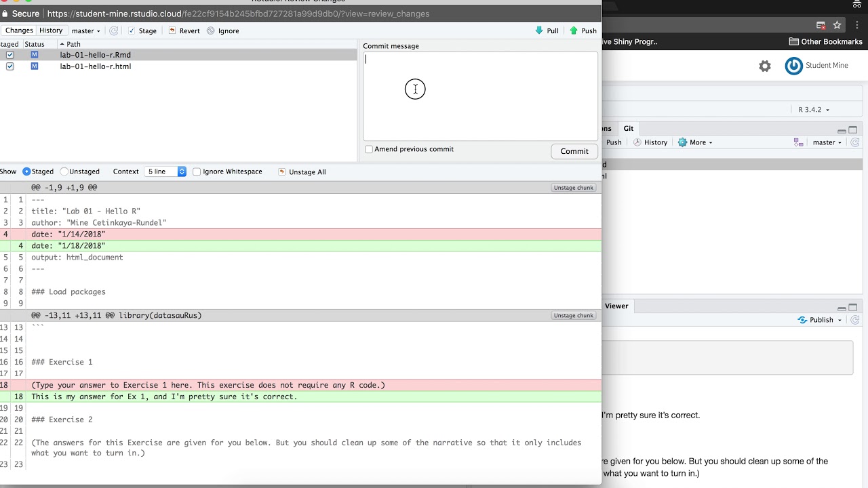868x488 pixels.
Task: Click the browser bookmark star icon
Action: [x=837, y=25]
